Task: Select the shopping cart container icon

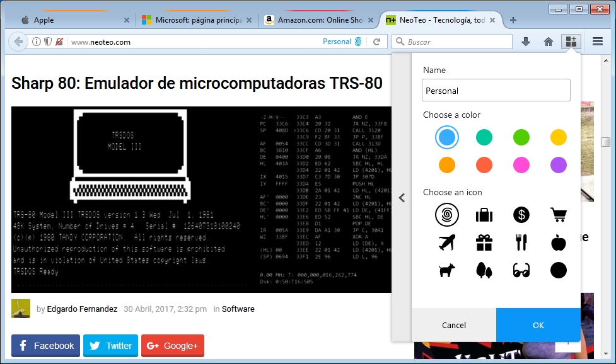Action: click(x=558, y=215)
